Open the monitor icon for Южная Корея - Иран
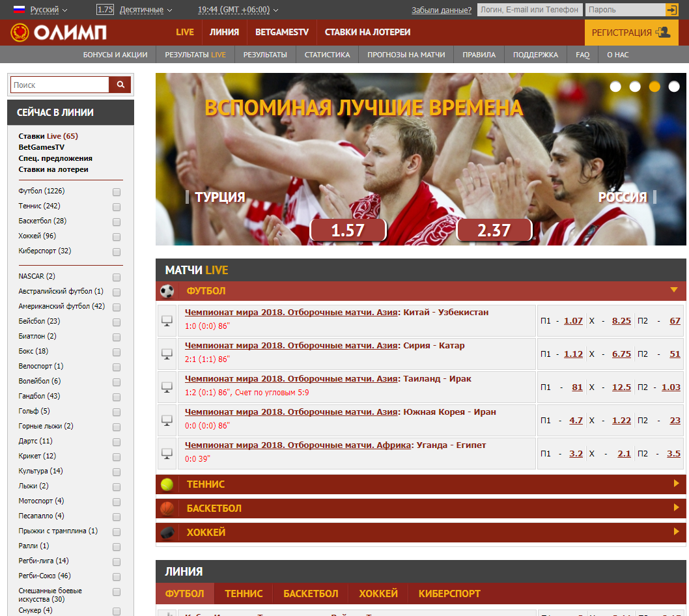The height and width of the screenshot is (616, 689). point(167,421)
